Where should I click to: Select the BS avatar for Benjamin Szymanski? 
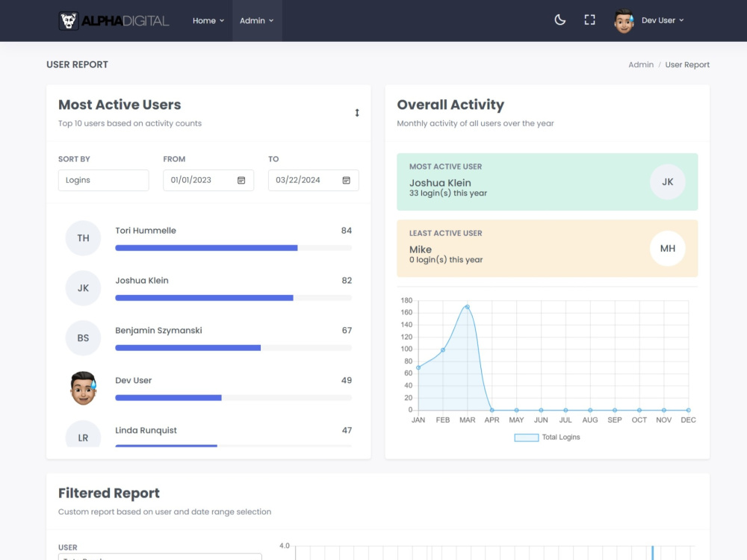(x=84, y=338)
